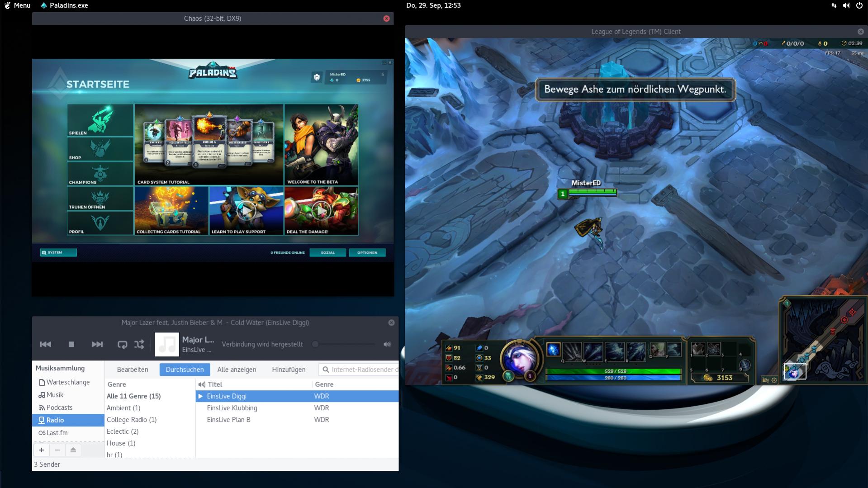This screenshot has width=868, height=488.
Task: Click inventory item slot 1
Action: [698, 349]
